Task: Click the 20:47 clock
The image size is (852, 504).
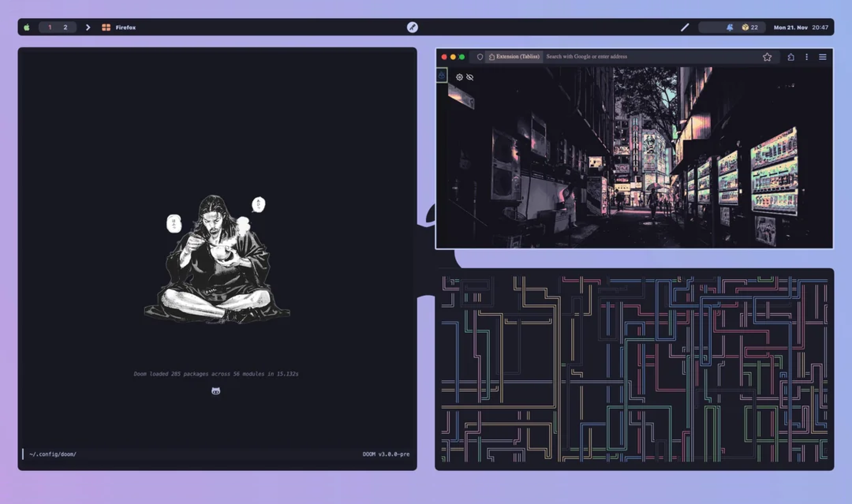Action: pyautogui.click(x=820, y=27)
